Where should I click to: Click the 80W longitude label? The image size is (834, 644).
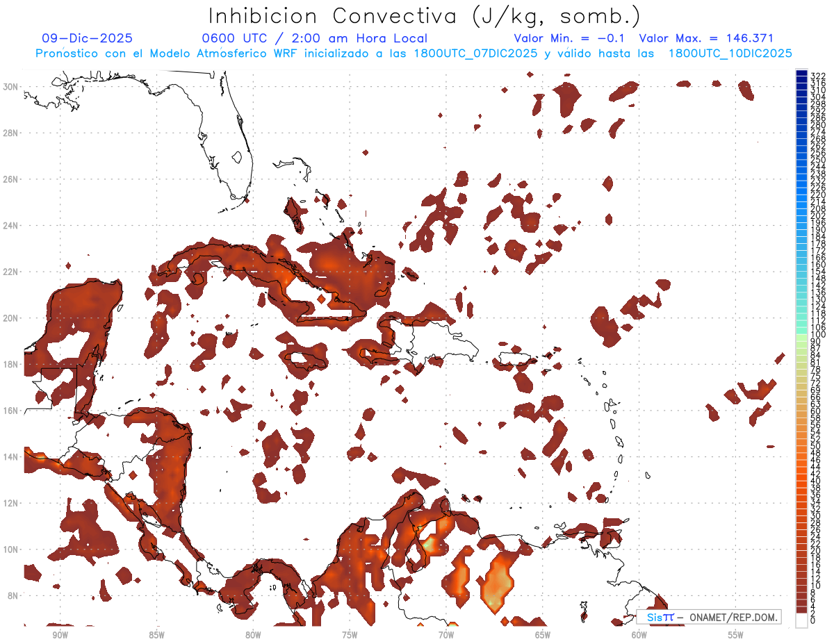pyautogui.click(x=253, y=634)
